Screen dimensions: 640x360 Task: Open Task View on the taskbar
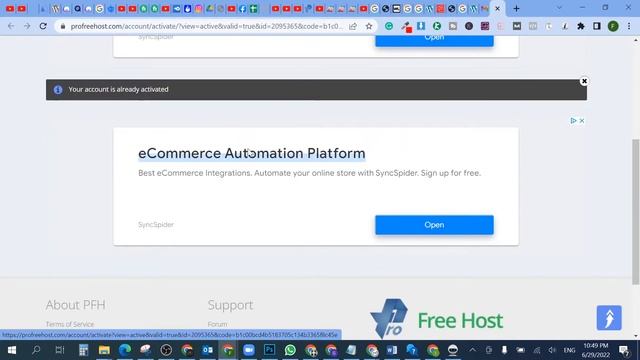[x=60, y=350]
